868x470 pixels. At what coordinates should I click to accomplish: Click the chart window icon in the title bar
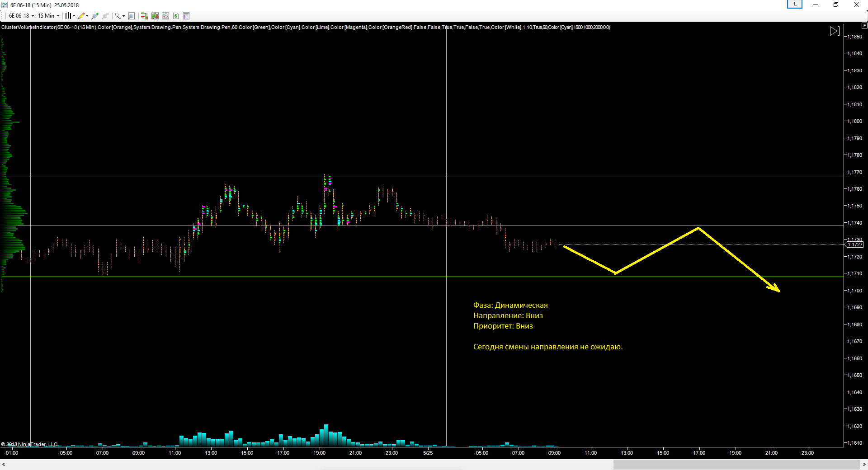5,5
